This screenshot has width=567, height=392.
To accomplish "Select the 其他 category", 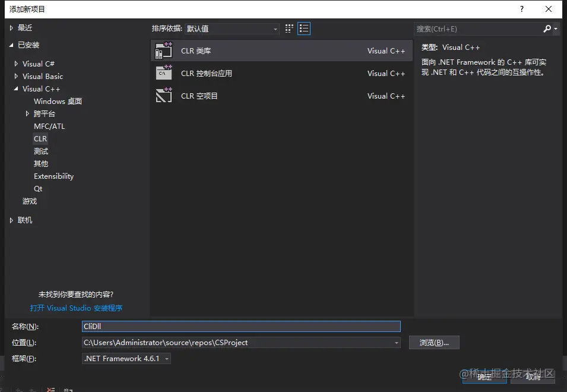I will [41, 163].
